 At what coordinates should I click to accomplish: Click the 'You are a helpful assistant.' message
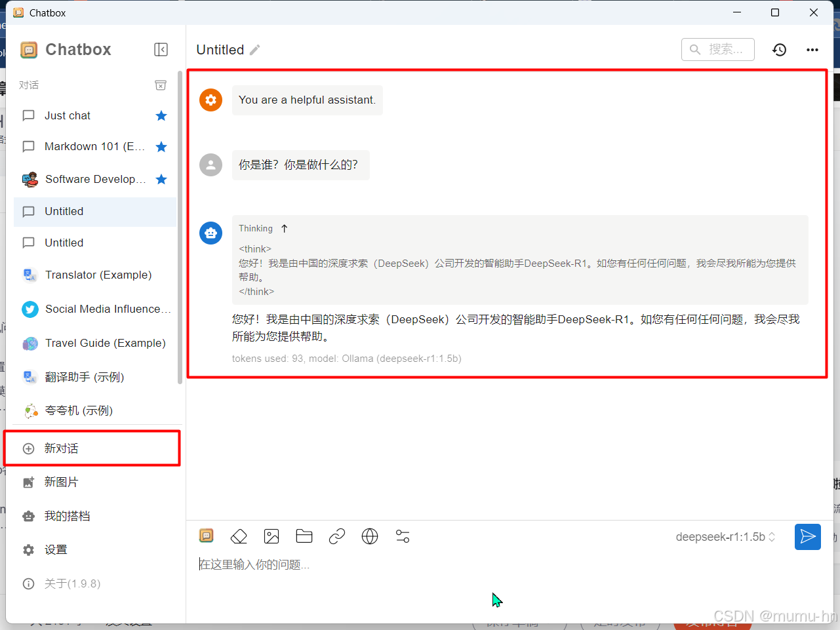307,100
